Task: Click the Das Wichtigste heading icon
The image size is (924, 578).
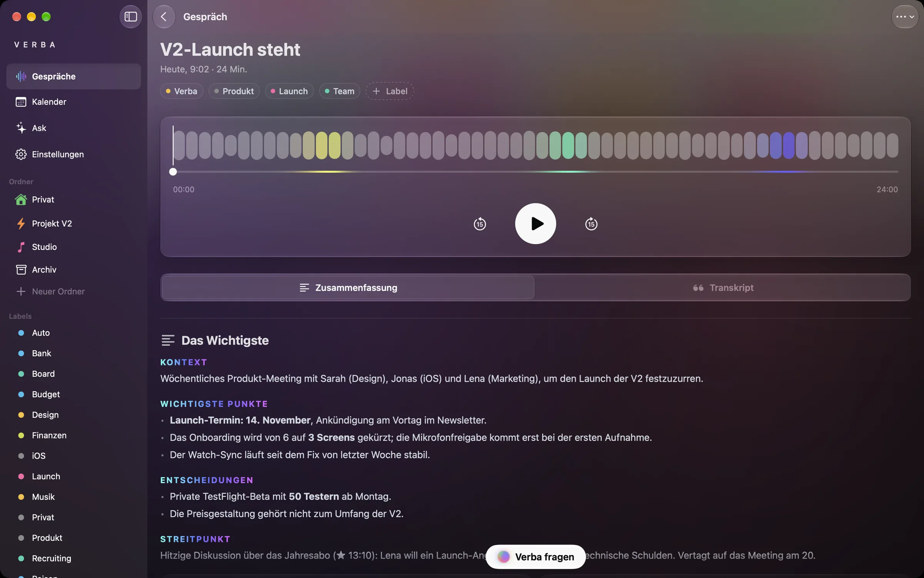Action: click(168, 340)
